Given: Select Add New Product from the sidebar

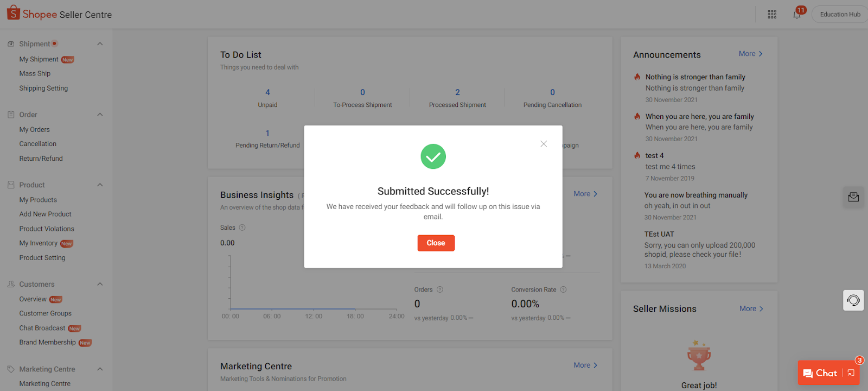Looking at the screenshot, I should (46, 213).
